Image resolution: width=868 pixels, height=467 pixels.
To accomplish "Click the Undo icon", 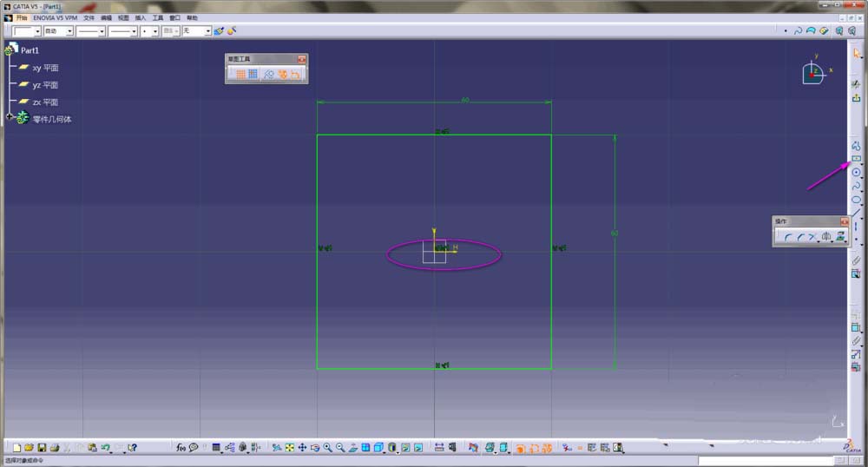I will point(105,448).
